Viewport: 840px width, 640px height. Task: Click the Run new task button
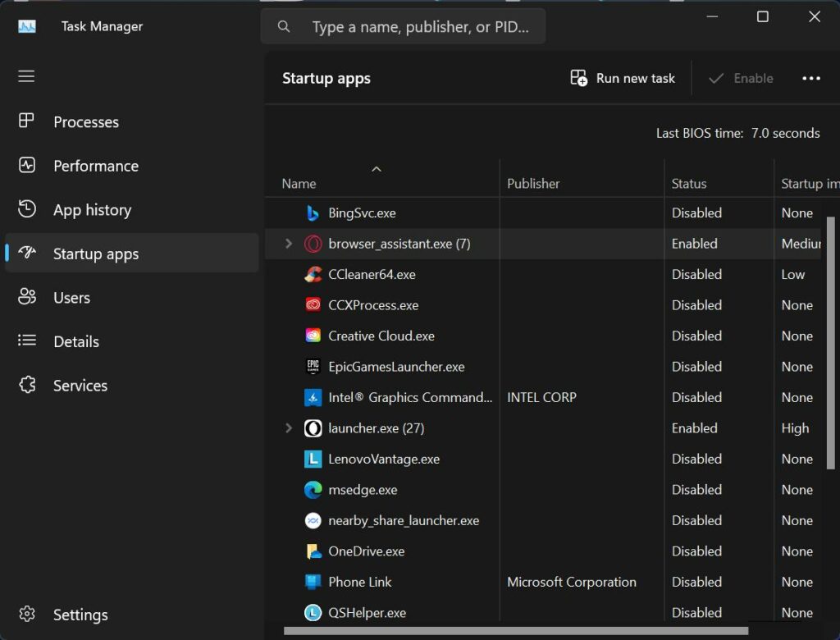click(622, 77)
